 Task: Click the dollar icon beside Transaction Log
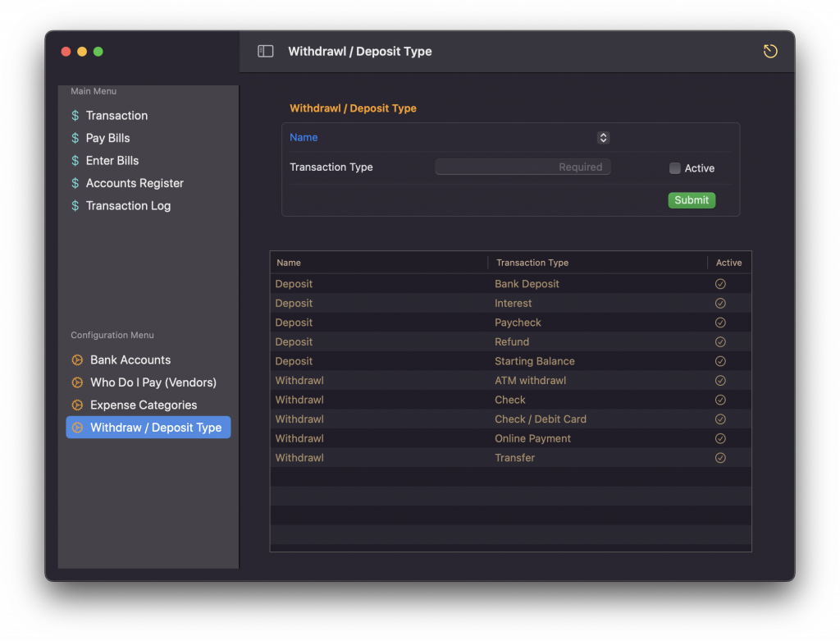pyautogui.click(x=75, y=206)
